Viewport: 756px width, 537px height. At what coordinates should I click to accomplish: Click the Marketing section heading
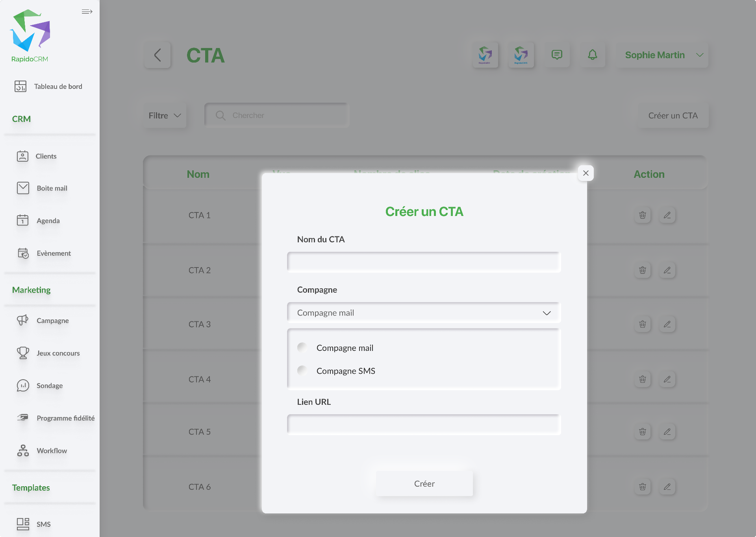pyautogui.click(x=31, y=290)
